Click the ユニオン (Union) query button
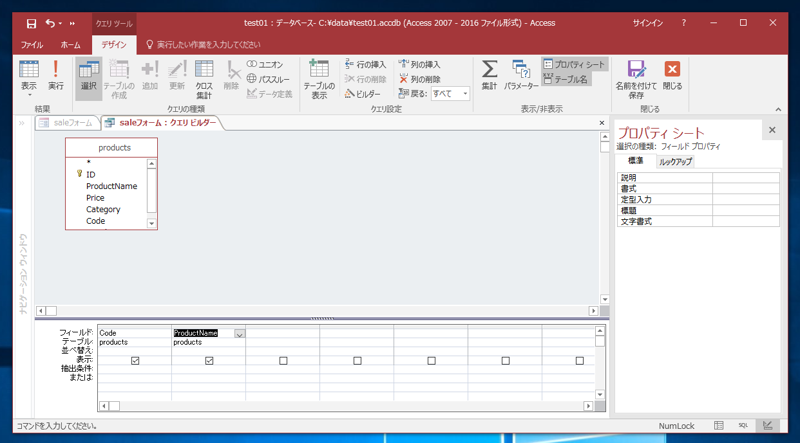The height and width of the screenshot is (443, 800). pos(265,64)
